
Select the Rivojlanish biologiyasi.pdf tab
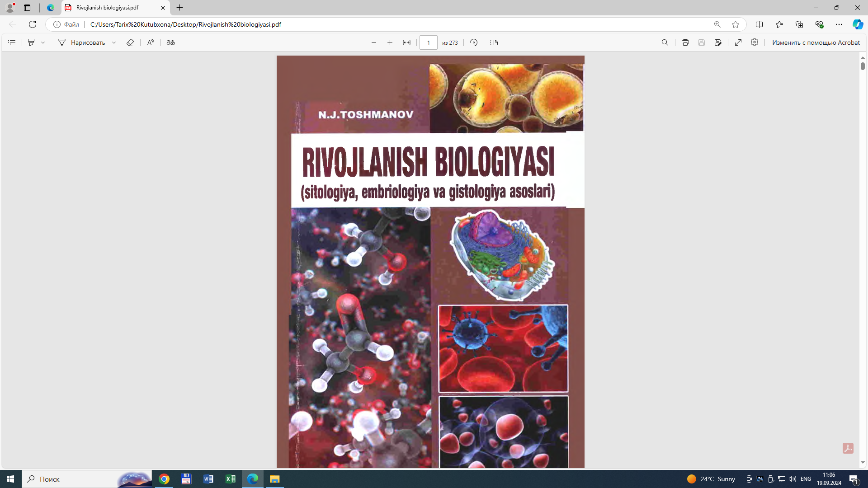coord(108,8)
